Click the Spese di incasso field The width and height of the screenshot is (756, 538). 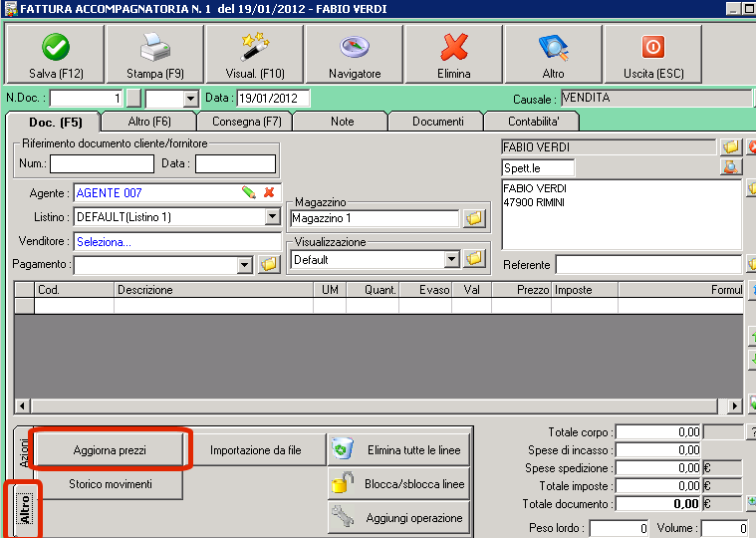click(x=658, y=449)
